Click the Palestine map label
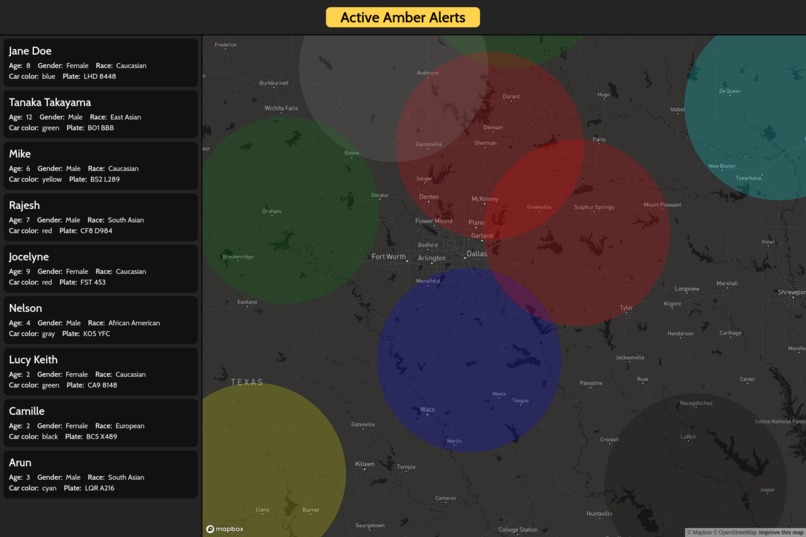The image size is (806, 537). (x=591, y=383)
